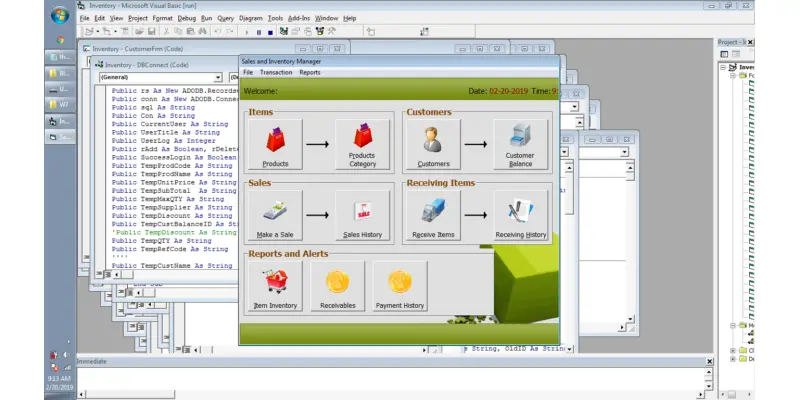Open the dropdown arrow beside Add Project icon
The width and height of the screenshot is (800, 400).
(98, 32)
